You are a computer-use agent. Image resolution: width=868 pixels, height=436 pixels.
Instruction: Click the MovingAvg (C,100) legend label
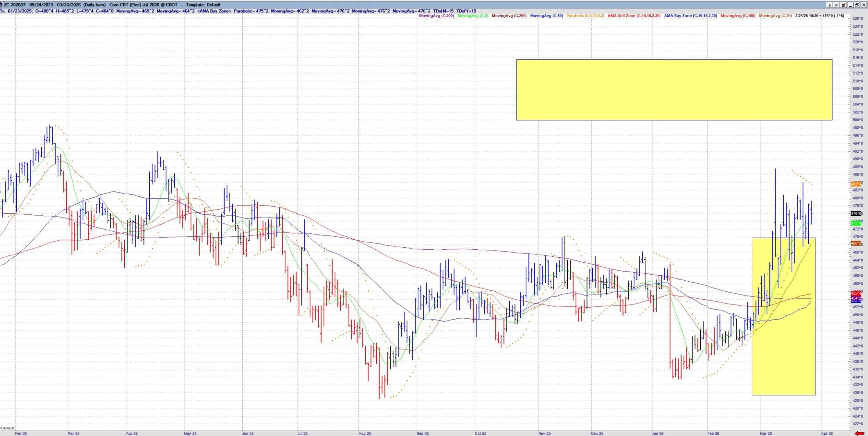(737, 16)
